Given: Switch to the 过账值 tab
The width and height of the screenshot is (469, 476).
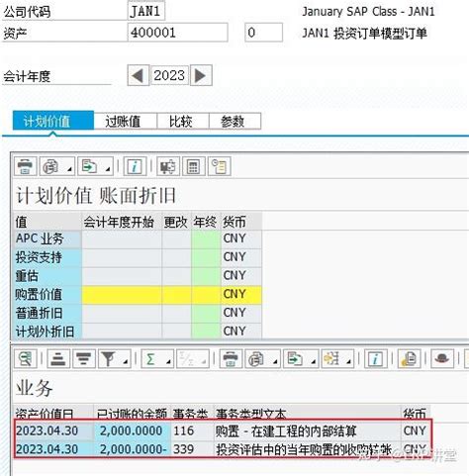Looking at the screenshot, I should 123,122.
